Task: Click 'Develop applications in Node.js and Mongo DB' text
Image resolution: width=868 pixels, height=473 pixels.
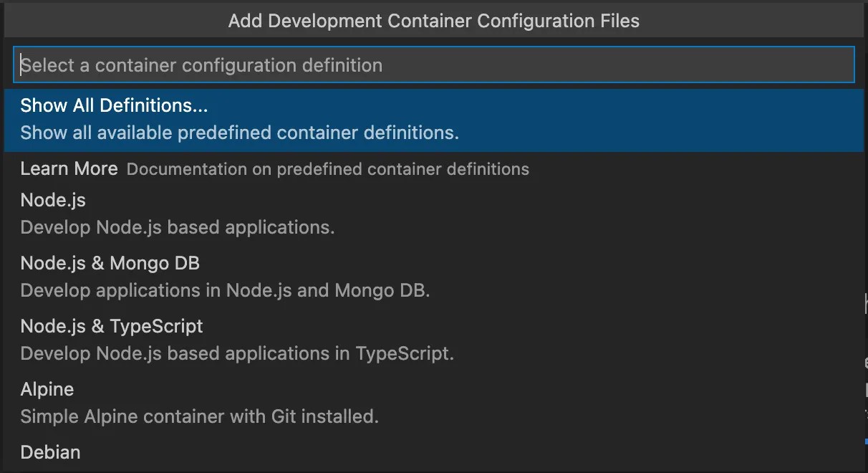Action: 225,291
